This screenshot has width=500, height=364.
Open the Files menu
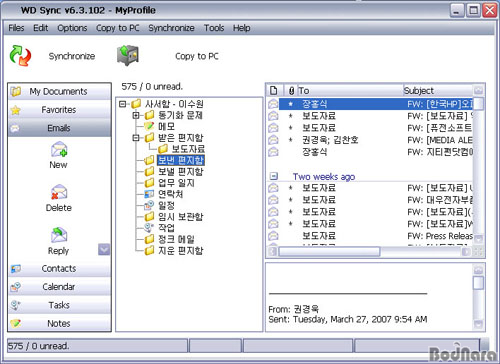(16, 28)
